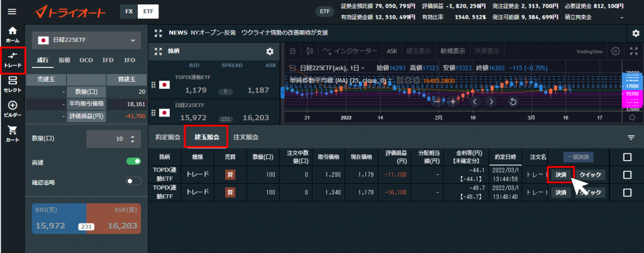Select the 指値 order tab
The width and height of the screenshot is (644, 253).
pos(65,60)
